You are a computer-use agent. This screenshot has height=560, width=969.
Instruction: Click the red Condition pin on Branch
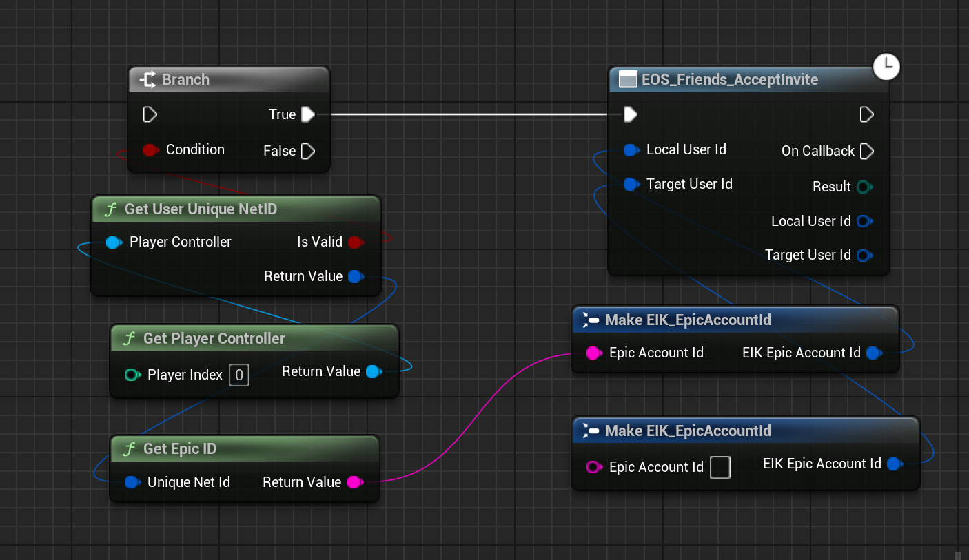tap(150, 149)
